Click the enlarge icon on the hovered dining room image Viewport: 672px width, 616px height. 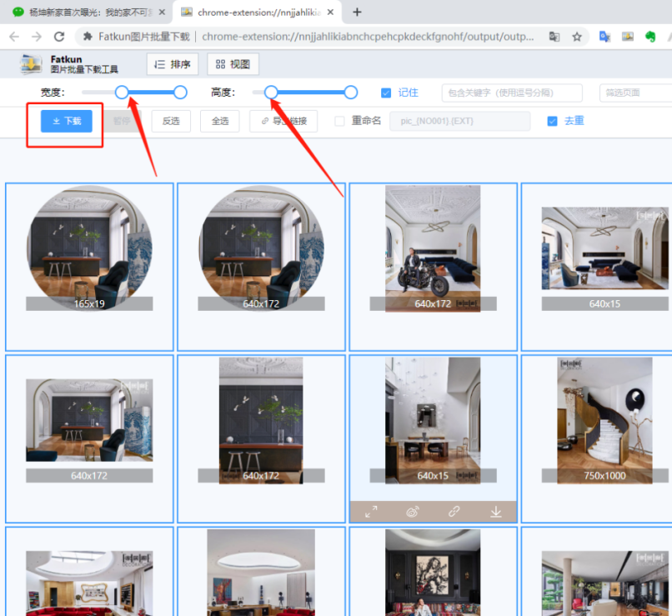point(371,512)
